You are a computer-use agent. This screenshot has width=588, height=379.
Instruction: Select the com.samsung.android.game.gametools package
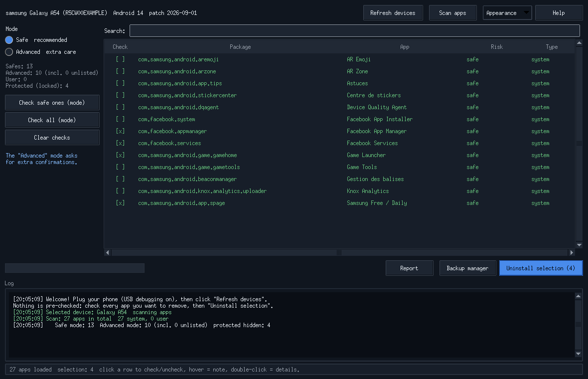pos(189,168)
